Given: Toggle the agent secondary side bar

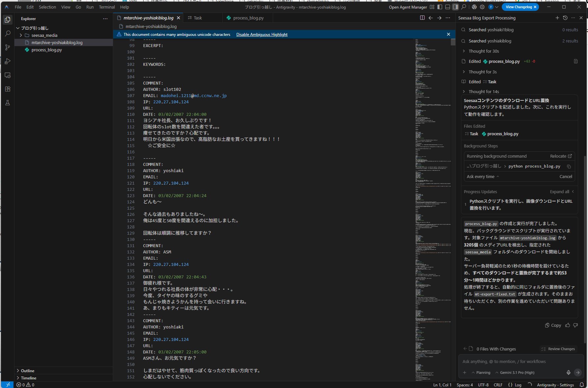Looking at the screenshot, I should 455,7.
